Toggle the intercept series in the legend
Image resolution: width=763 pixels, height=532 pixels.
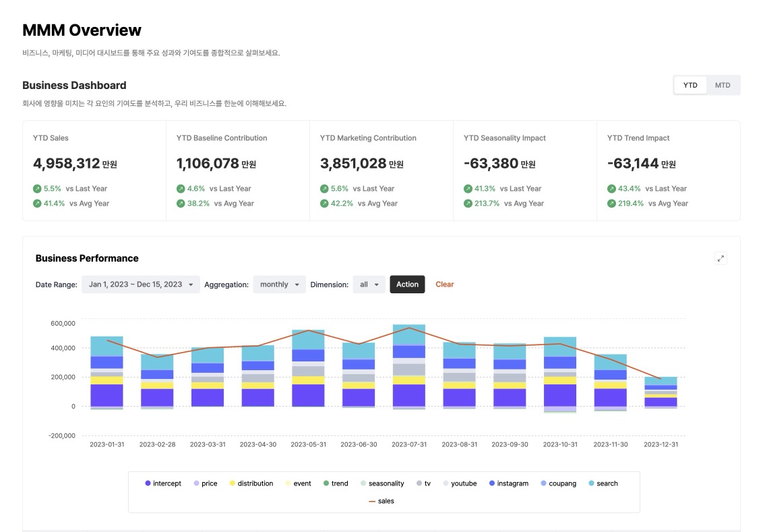(162, 483)
